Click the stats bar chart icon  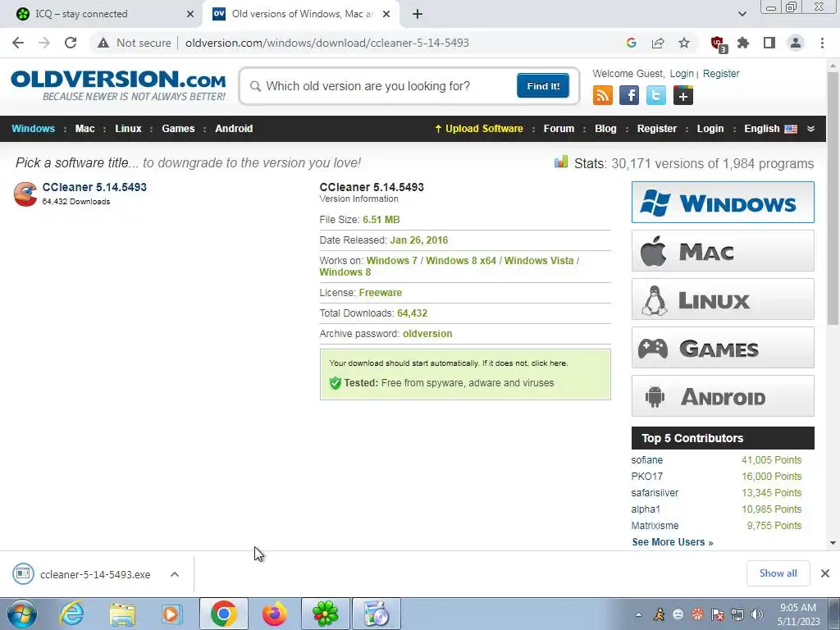point(561,162)
